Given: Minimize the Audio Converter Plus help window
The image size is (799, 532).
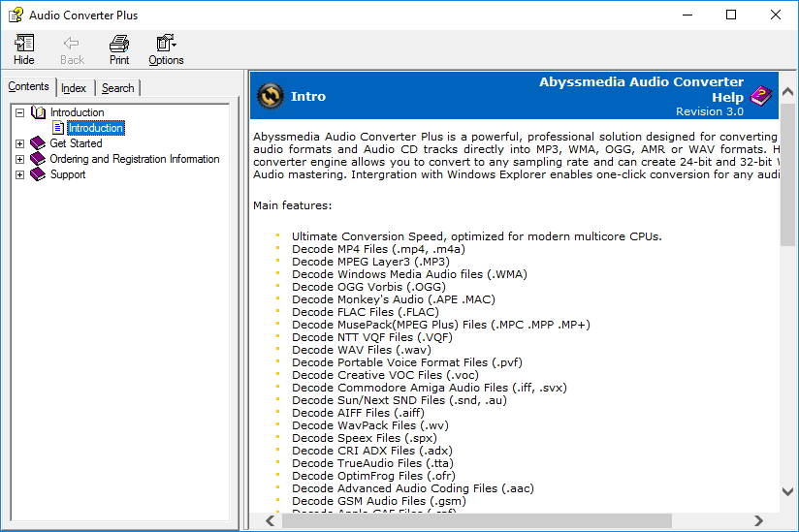Looking at the screenshot, I should [x=687, y=15].
